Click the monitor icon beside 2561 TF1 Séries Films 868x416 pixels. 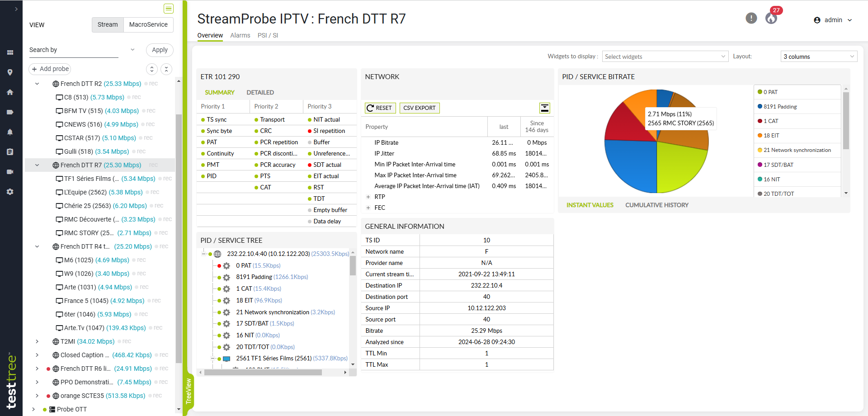227,359
